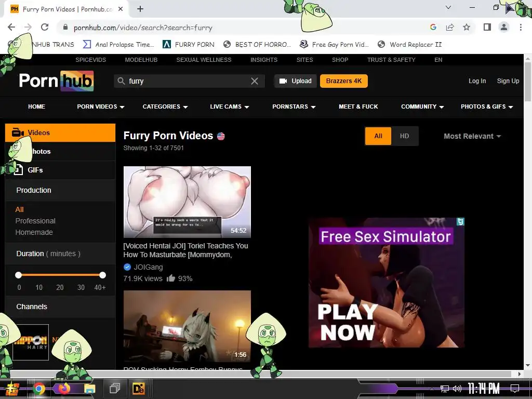Open Task View on the taskbar
Image resolution: width=532 pixels, height=399 pixels.
[x=115, y=388]
